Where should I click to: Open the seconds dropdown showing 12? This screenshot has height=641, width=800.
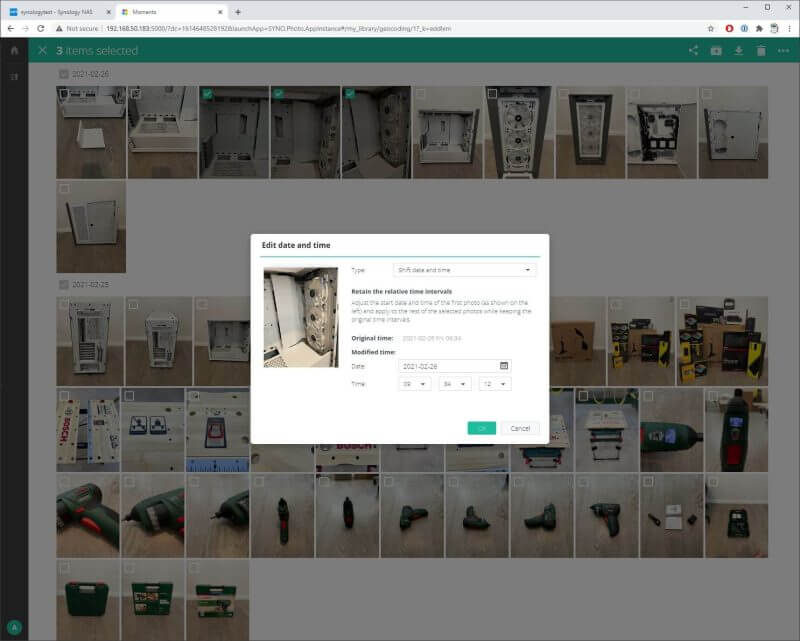pyautogui.click(x=495, y=384)
